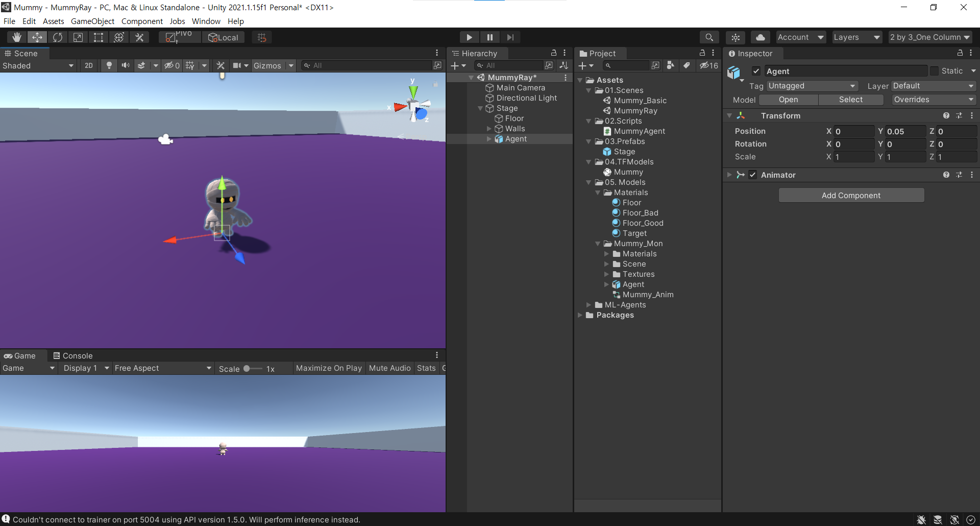Image resolution: width=980 pixels, height=526 pixels.
Task: Collapse Stage object in Hierarchy
Action: 480,108
